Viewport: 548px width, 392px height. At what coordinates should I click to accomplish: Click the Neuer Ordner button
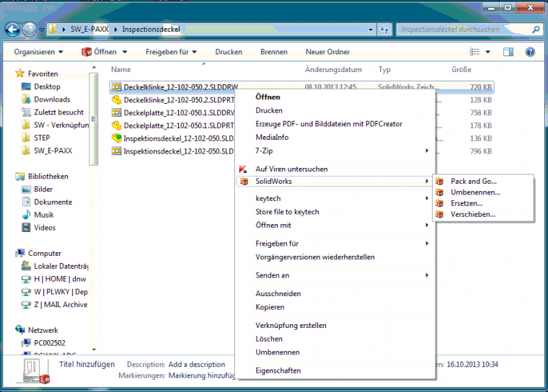(x=327, y=52)
